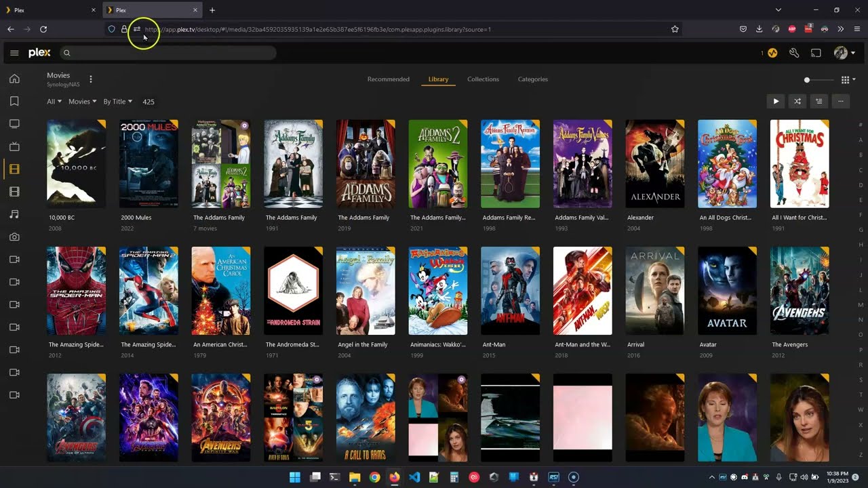
Task: Open the Firefox application menu
Action: pyautogui.click(x=857, y=29)
